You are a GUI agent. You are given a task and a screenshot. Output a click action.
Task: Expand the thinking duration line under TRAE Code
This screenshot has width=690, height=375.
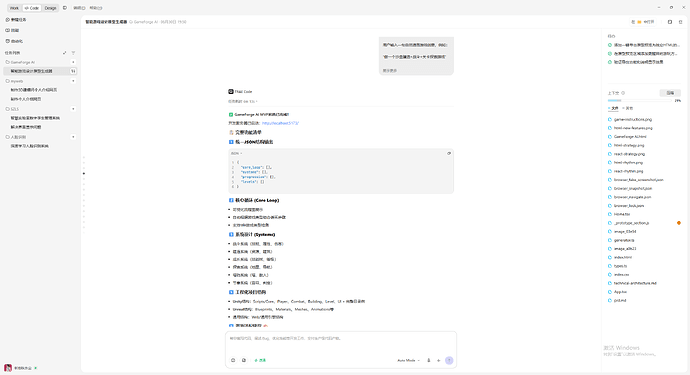(242, 101)
